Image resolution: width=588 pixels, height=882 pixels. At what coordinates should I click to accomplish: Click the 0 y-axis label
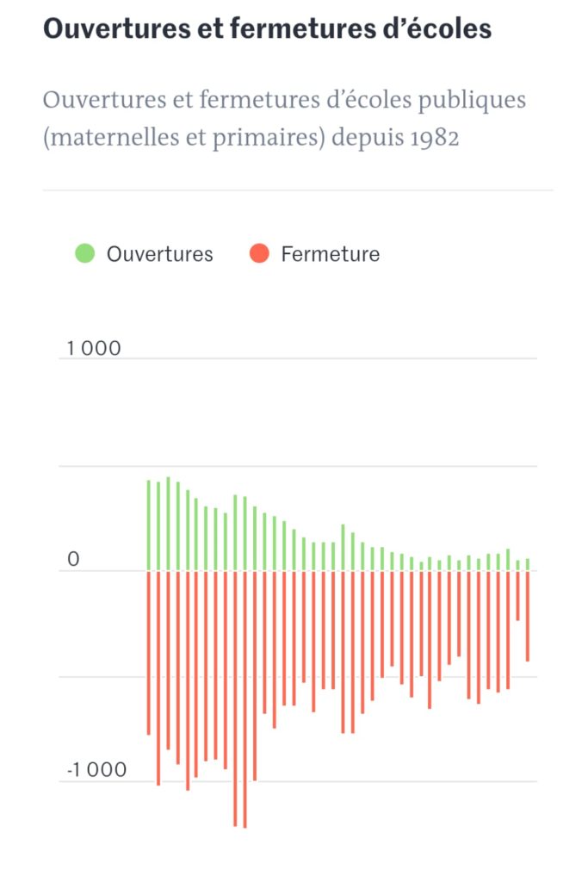tap(74, 559)
